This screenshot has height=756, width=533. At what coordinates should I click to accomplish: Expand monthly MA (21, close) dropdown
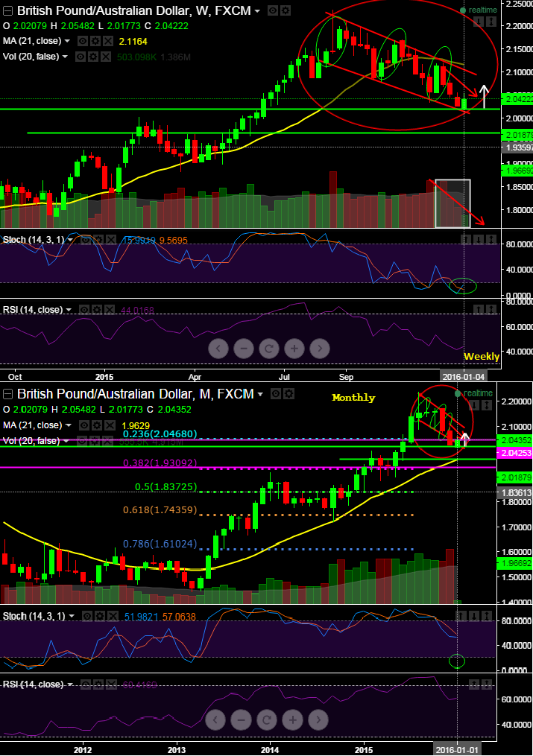point(67,425)
